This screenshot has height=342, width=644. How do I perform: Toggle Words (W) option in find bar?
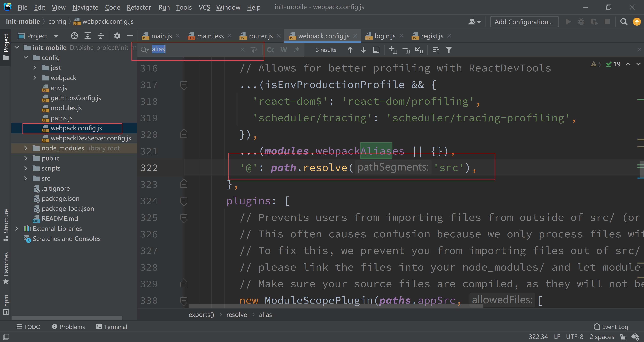click(x=283, y=50)
